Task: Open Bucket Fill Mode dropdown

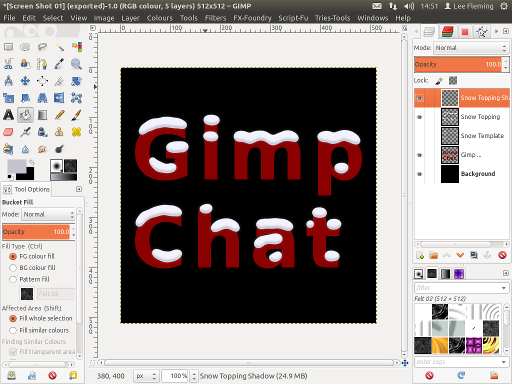Action: pos(49,214)
